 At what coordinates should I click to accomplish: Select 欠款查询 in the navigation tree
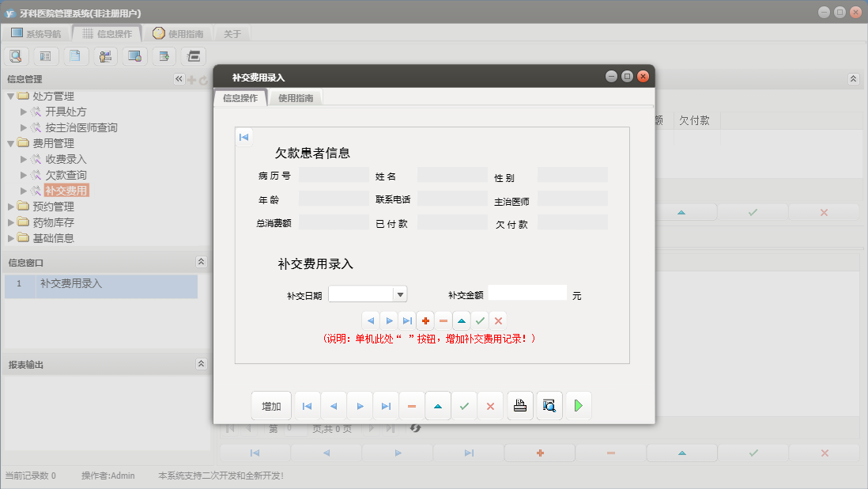66,175
